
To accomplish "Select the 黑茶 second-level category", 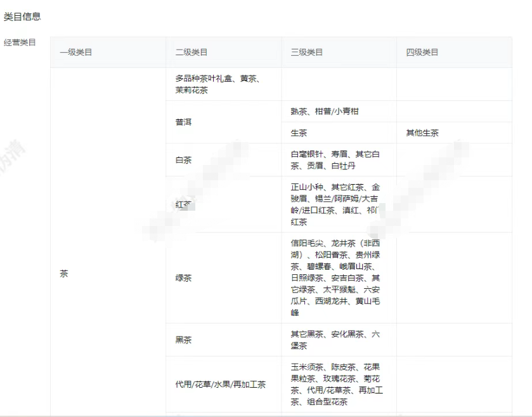I will pos(183,340).
